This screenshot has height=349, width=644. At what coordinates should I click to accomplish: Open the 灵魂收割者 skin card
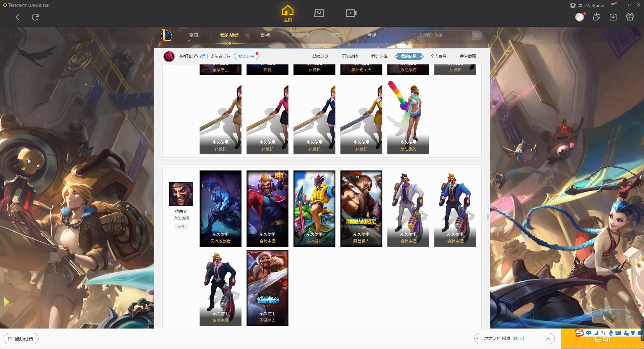point(220,208)
